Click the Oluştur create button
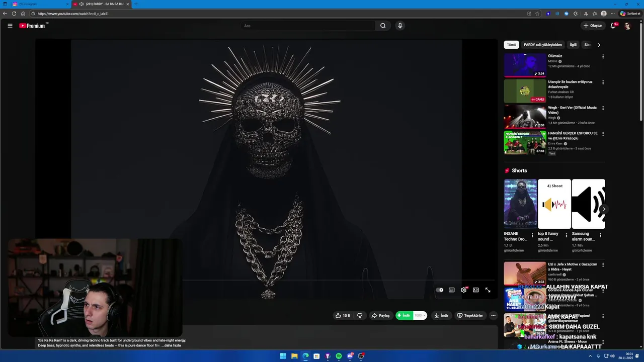The image size is (644, 362). 593,26
